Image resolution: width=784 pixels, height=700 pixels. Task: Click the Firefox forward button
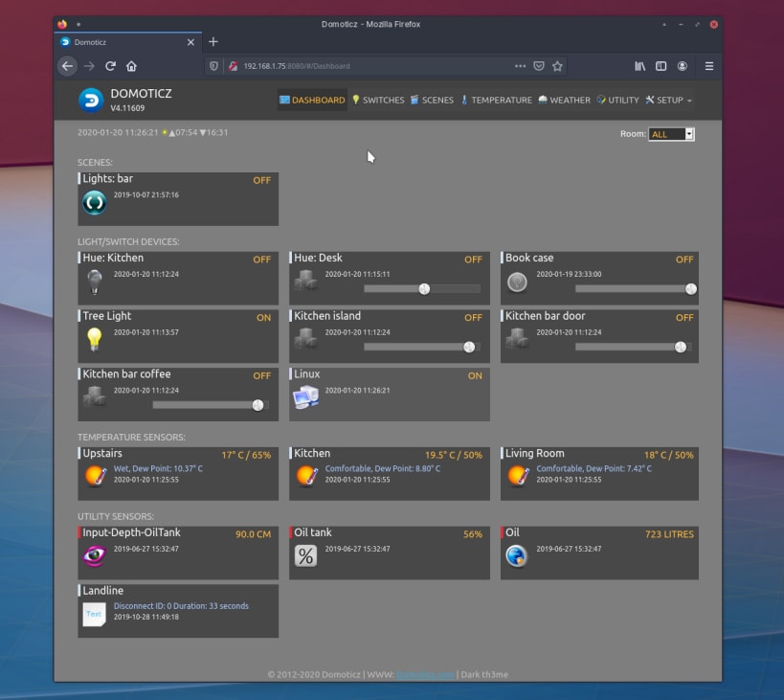[x=89, y=66]
